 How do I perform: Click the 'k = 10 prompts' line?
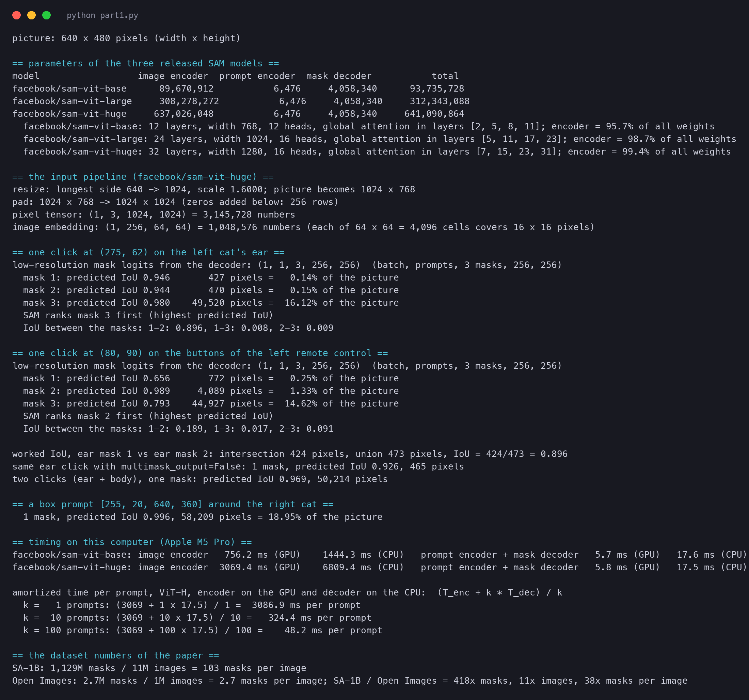(x=197, y=618)
